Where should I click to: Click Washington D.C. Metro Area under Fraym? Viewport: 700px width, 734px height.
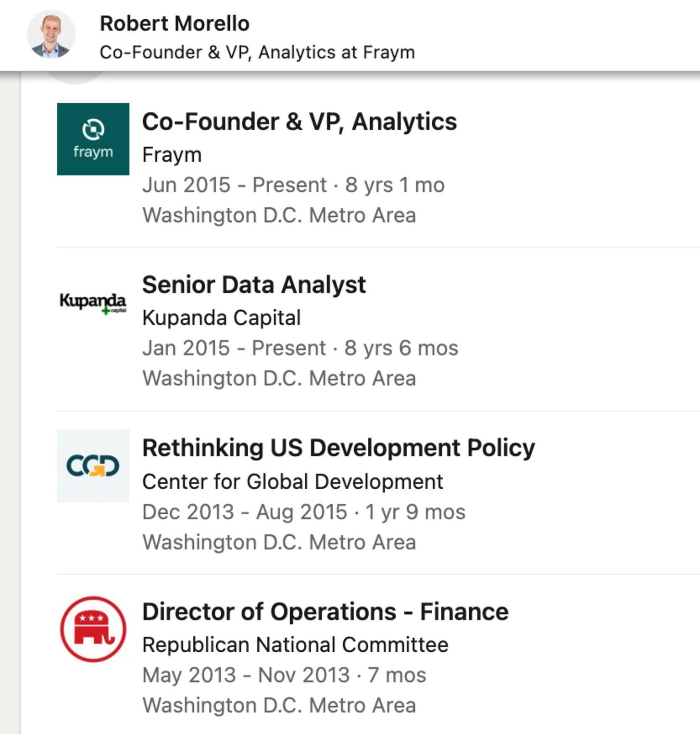279,215
